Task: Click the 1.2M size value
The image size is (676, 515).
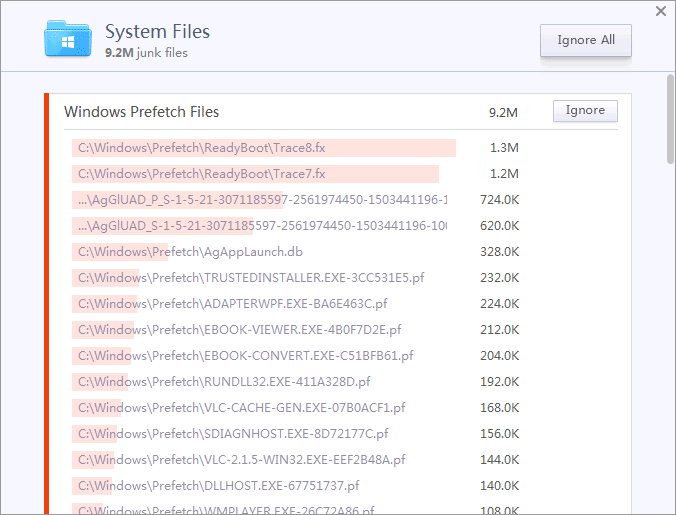Action: (504, 174)
